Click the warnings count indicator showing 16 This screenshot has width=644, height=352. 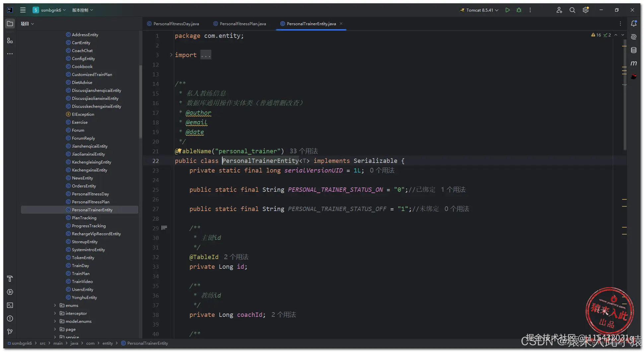coord(596,35)
